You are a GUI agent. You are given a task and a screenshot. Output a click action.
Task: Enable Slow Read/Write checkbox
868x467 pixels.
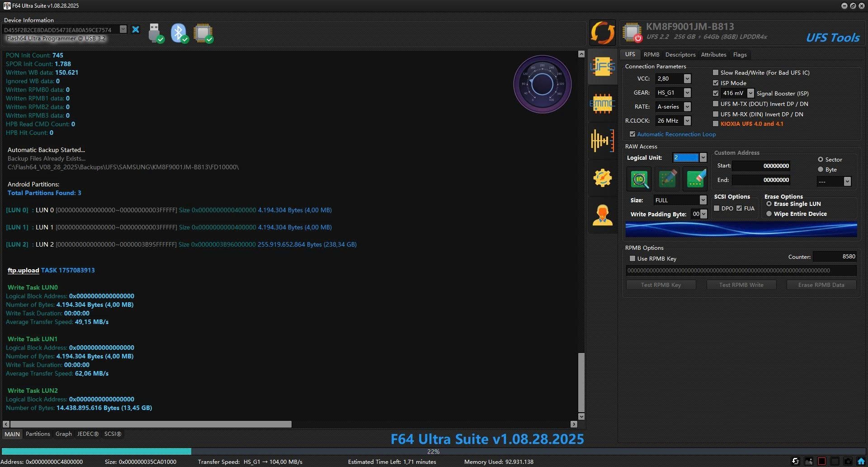716,72
